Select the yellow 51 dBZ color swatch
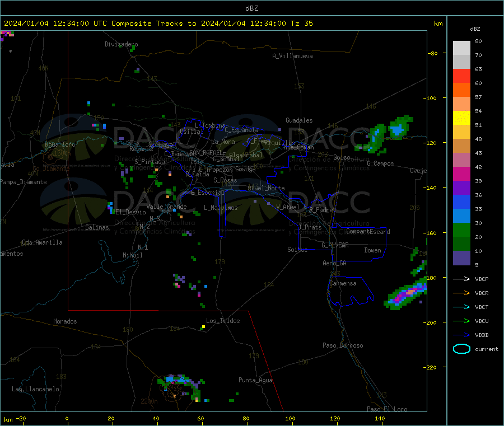 point(461,118)
